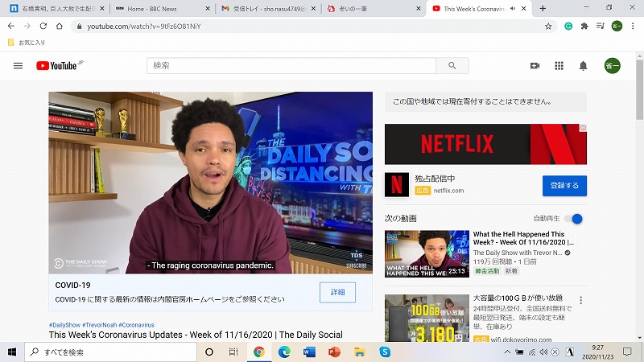Open Cortana circle in taskbar

click(x=209, y=352)
